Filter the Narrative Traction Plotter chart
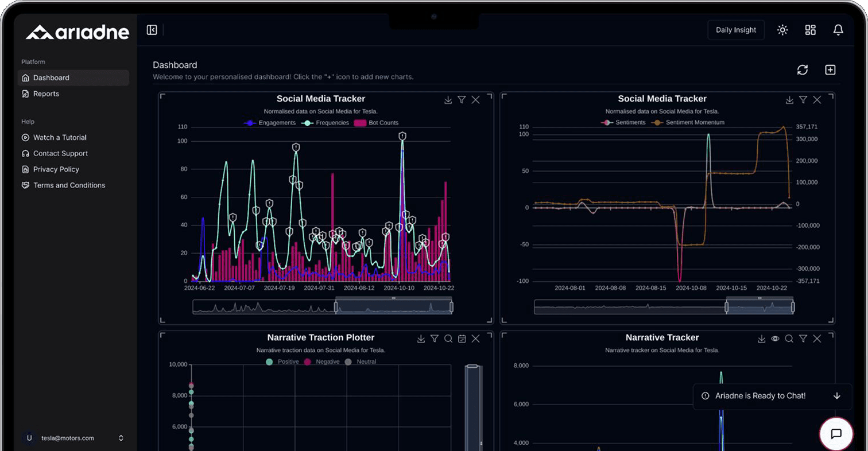This screenshot has width=868, height=451. (x=435, y=339)
